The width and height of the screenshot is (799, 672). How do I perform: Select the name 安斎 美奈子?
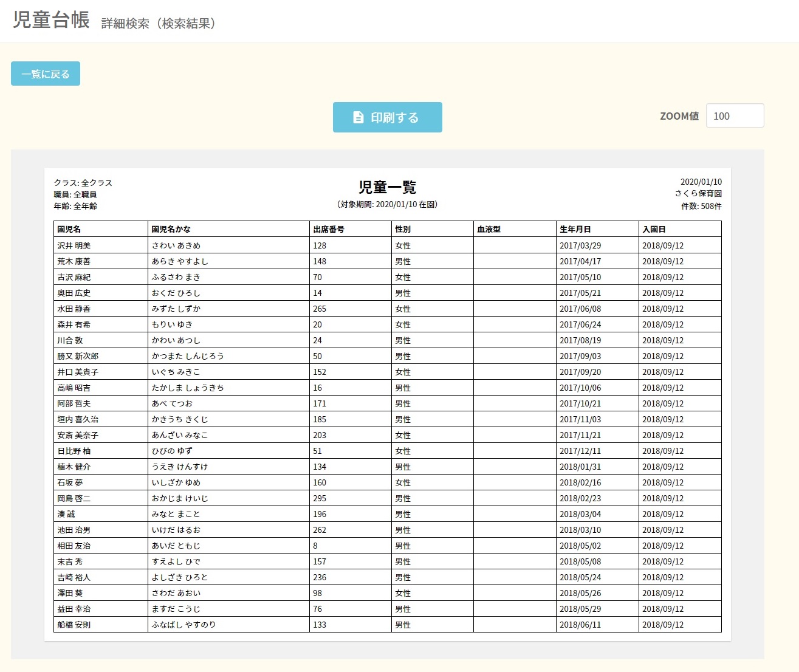tap(78, 435)
